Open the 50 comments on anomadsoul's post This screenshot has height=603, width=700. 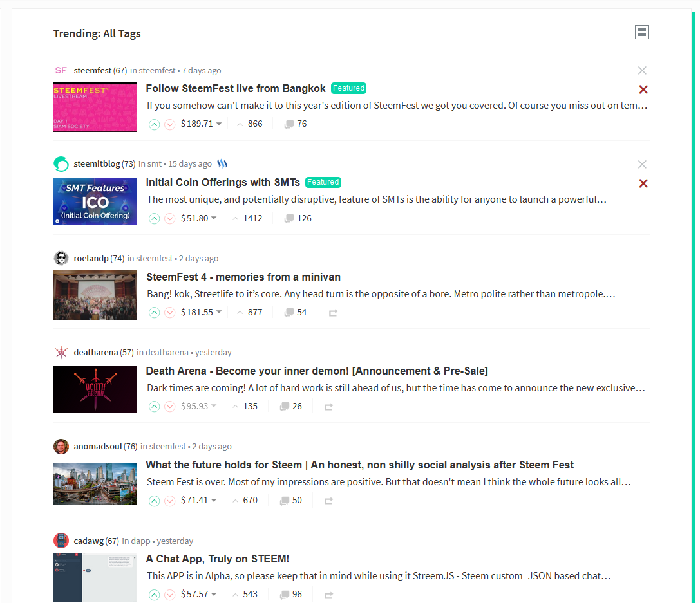[290, 501]
